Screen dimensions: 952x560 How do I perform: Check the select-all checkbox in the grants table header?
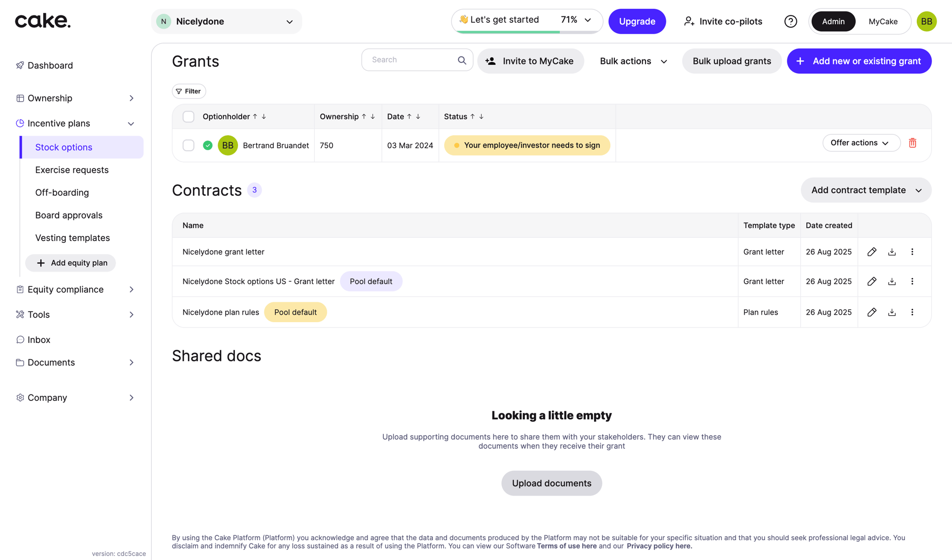point(188,116)
